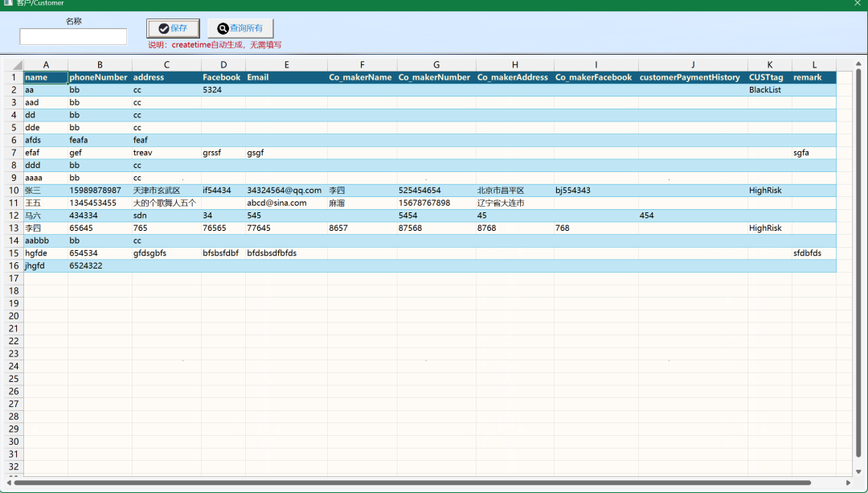
Task: Click the 'customerPaymentHistory' header cell
Action: coord(693,77)
